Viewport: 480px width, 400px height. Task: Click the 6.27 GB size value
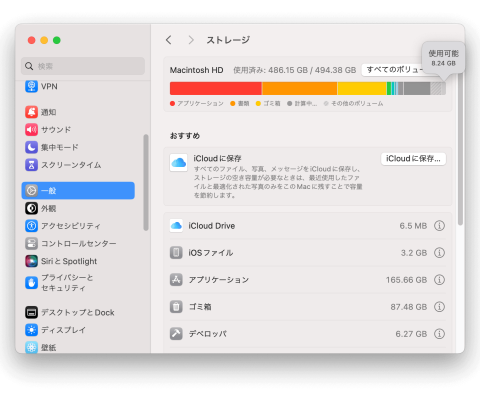tap(411, 334)
